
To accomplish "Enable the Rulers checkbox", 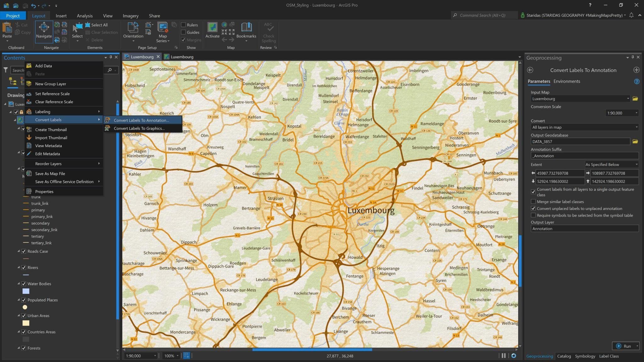I will [183, 25].
